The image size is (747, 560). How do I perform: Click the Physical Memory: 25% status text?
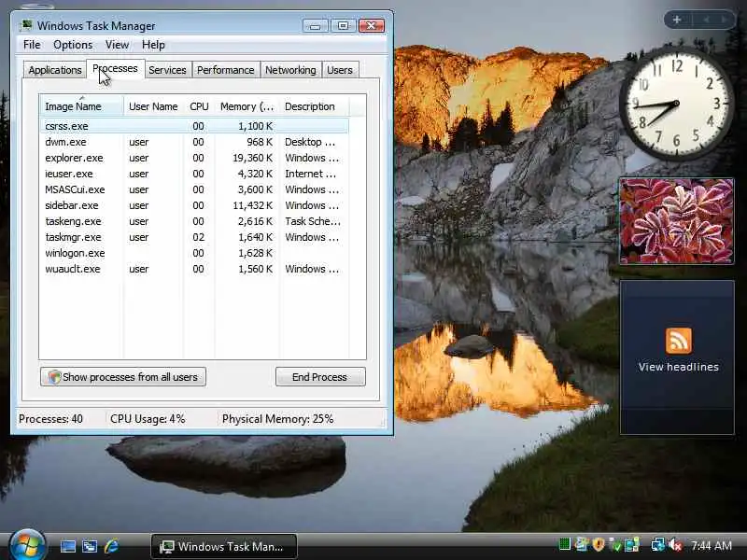[277, 419]
